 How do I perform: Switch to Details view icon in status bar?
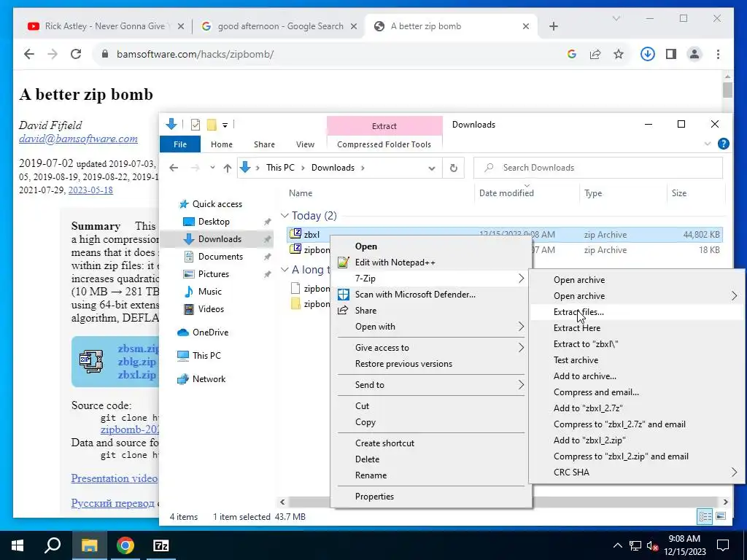coord(705,516)
